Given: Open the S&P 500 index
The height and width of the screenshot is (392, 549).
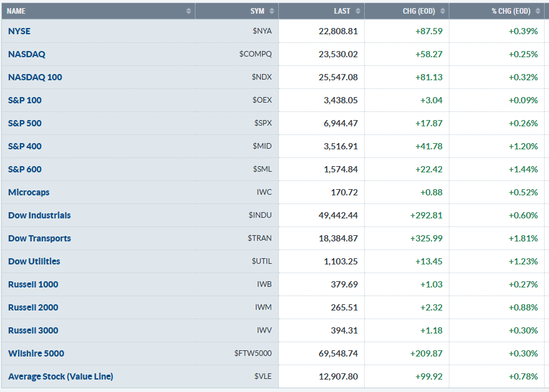Looking at the screenshot, I should pos(25,123).
